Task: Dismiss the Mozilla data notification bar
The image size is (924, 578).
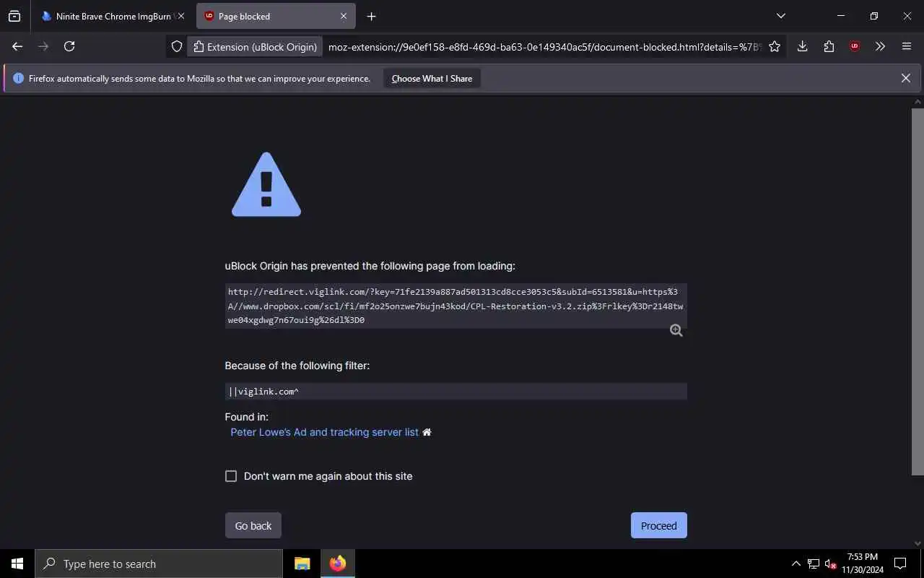Action: 905,78
